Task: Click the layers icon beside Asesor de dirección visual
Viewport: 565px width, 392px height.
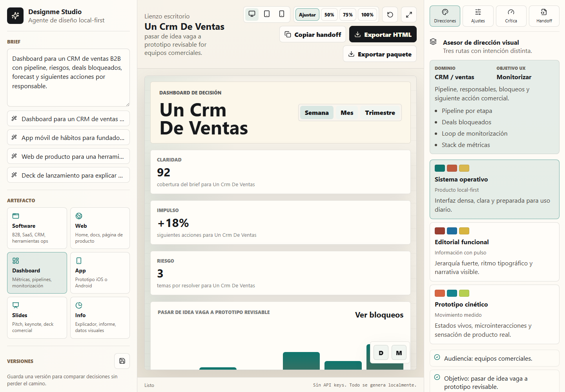Action: click(x=433, y=42)
